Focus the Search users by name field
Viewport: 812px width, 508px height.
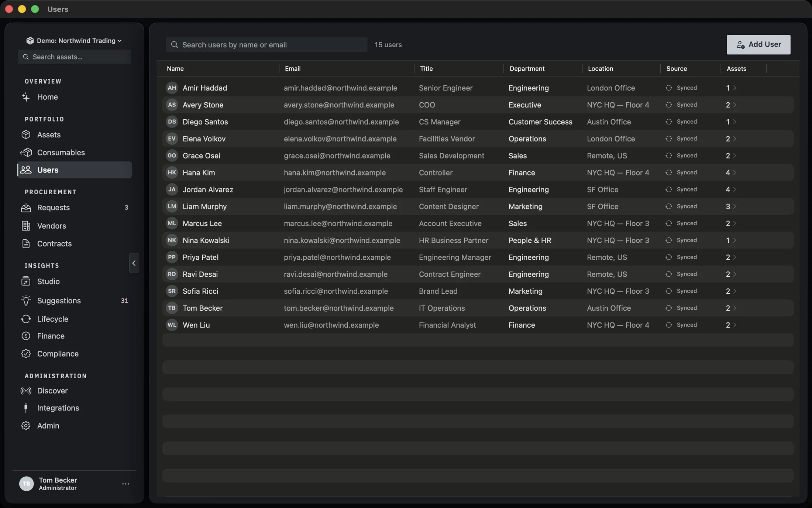click(x=266, y=45)
